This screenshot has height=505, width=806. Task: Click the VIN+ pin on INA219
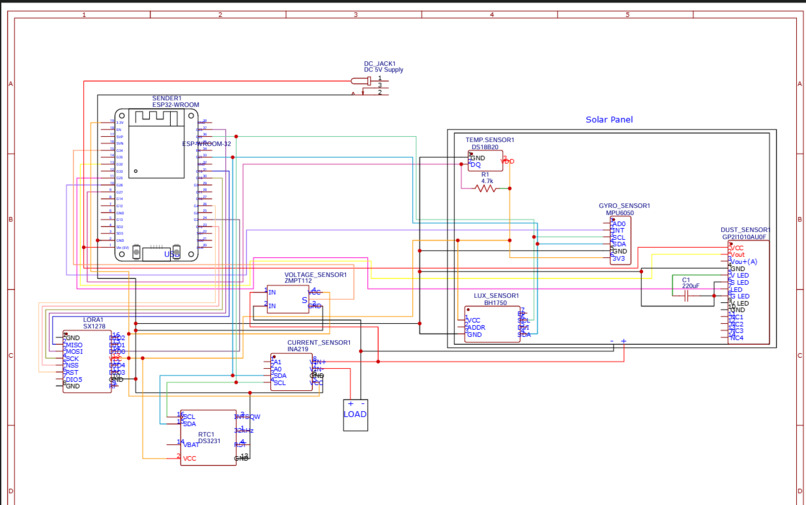click(318, 362)
